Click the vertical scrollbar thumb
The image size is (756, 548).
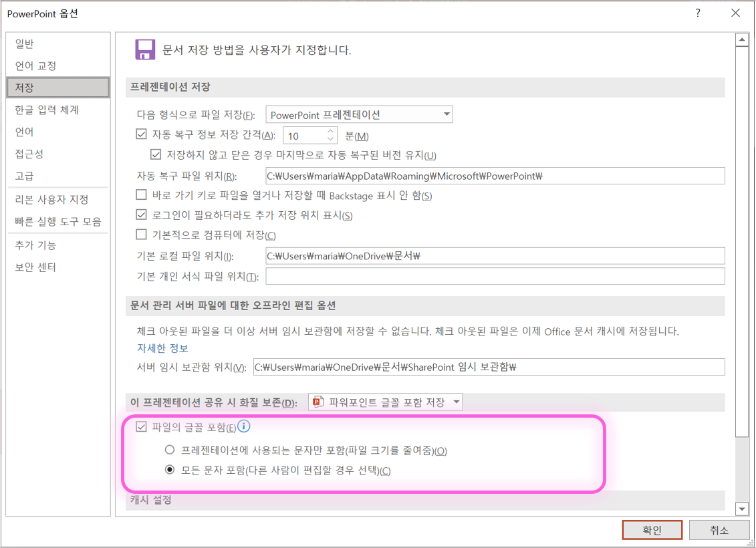click(742, 241)
